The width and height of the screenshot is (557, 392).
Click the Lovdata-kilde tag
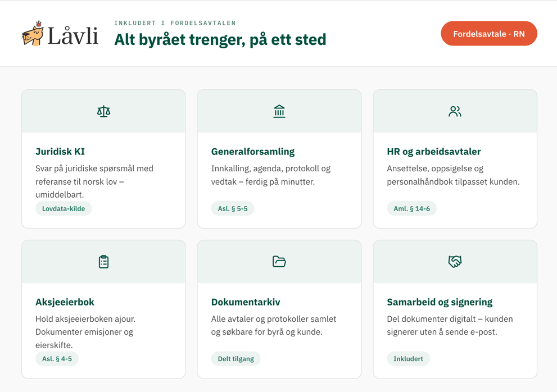[64, 208]
